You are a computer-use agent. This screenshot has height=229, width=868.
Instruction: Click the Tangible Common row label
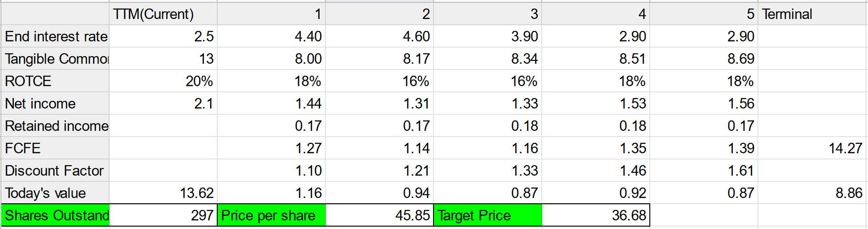55,59
